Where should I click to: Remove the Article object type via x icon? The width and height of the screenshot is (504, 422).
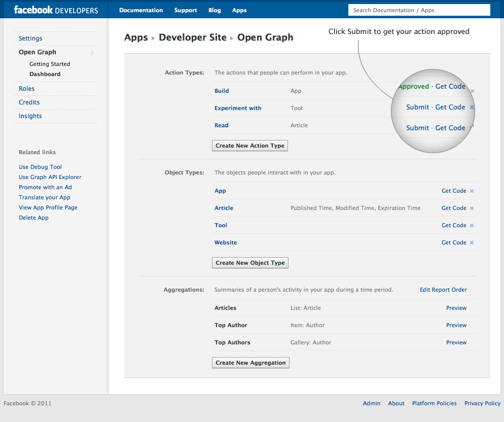472,208
